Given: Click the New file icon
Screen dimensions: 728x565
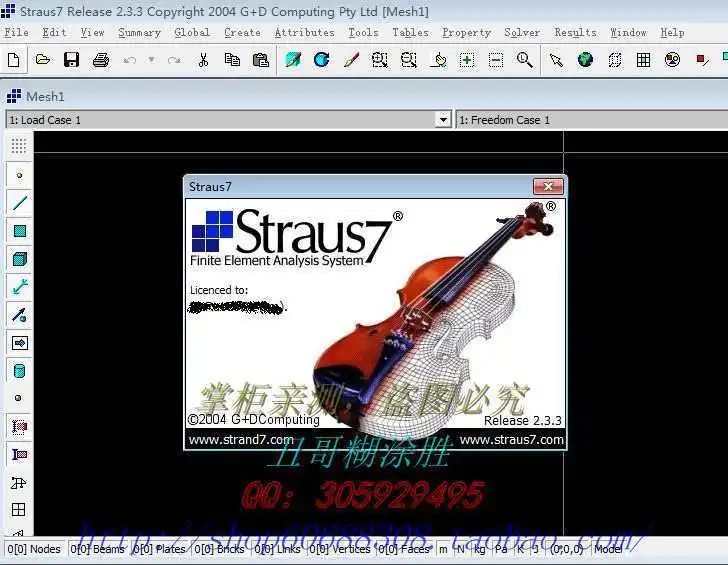Looking at the screenshot, I should click(x=13, y=60).
